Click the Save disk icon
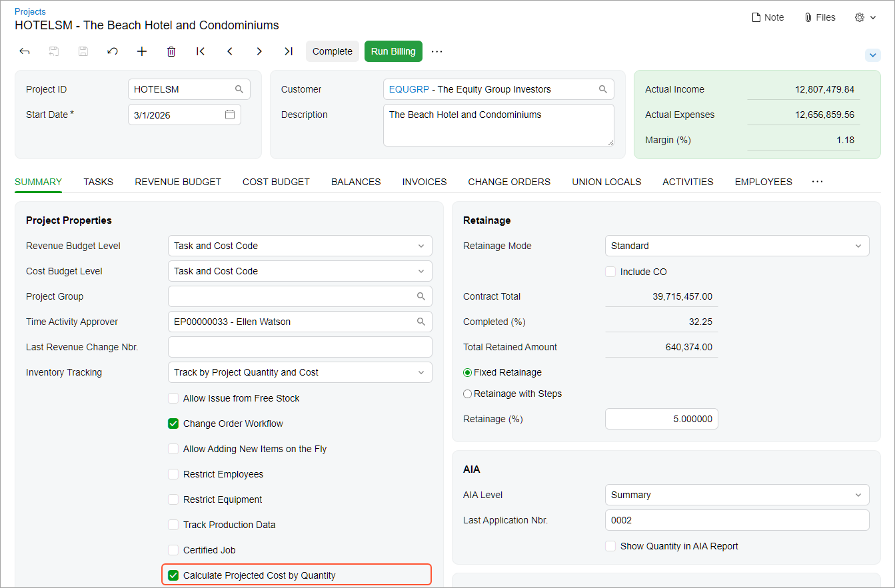 [x=83, y=51]
